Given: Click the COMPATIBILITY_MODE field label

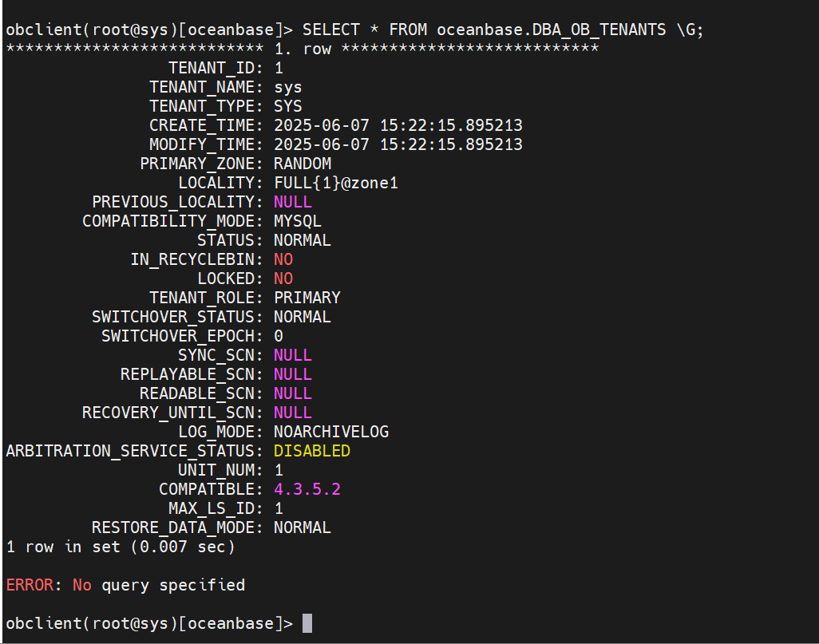Looking at the screenshot, I should [x=173, y=222].
